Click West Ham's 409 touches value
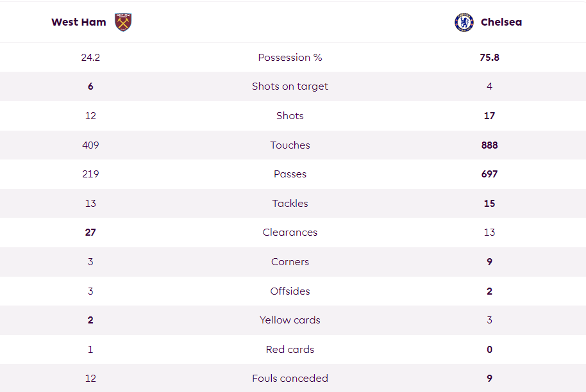Screen dimensions: 586x392 click(x=90, y=145)
